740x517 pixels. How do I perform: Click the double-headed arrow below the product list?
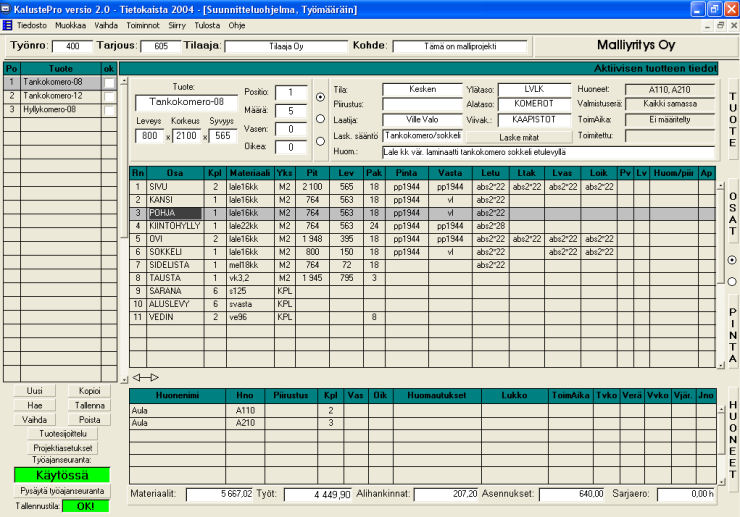146,377
